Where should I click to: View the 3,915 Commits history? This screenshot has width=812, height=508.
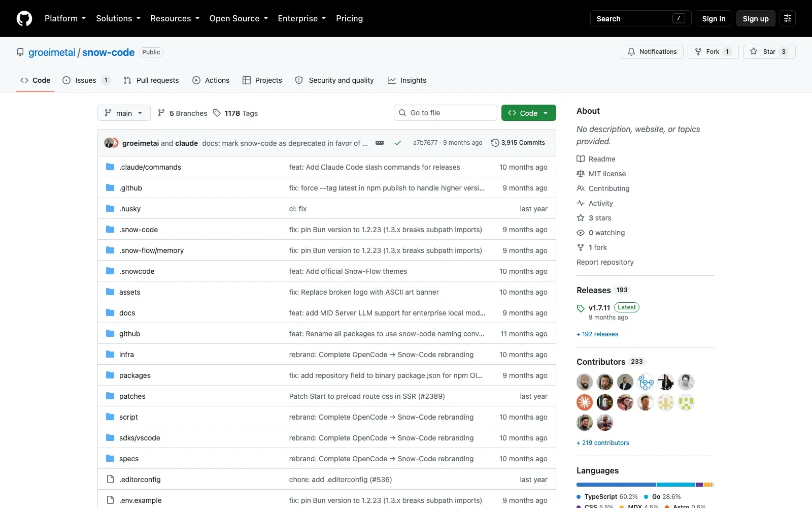click(518, 143)
